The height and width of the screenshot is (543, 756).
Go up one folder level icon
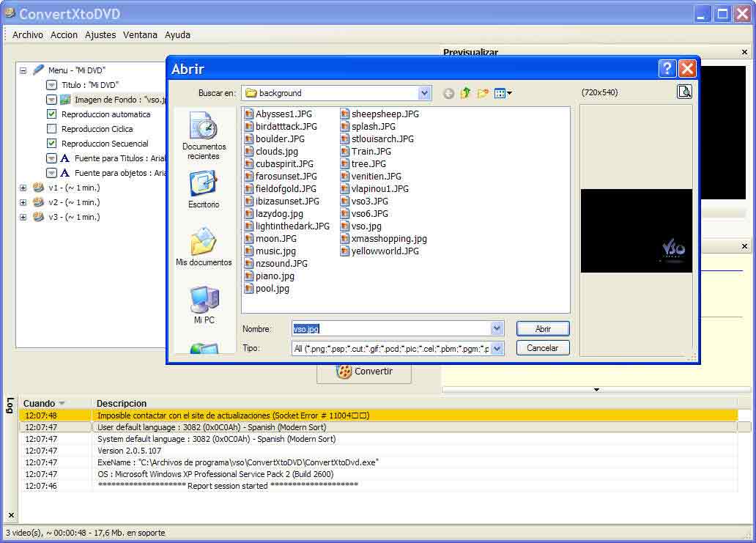pyautogui.click(x=465, y=93)
